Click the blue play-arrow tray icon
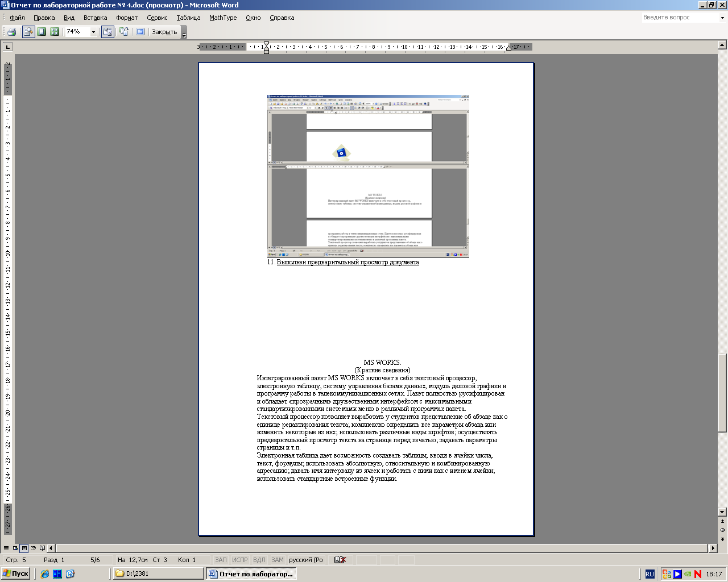728x582 pixels. pyautogui.click(x=677, y=574)
